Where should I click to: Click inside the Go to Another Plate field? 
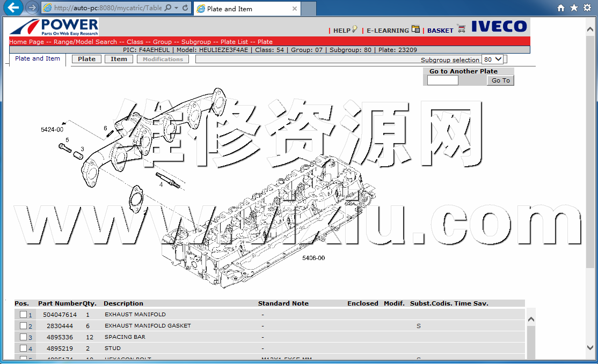442,80
